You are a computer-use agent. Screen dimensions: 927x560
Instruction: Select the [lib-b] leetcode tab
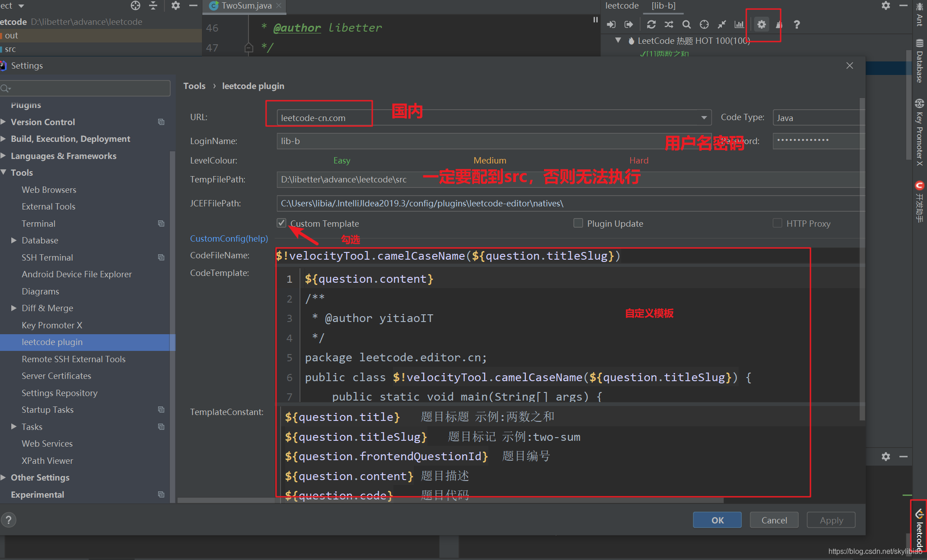point(664,6)
